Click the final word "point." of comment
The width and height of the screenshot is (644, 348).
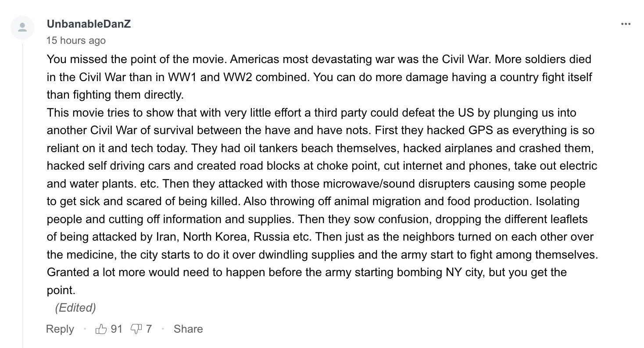pos(61,290)
